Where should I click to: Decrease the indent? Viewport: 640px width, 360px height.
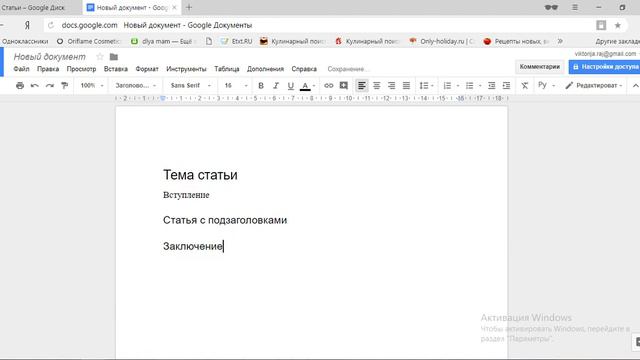[x=491, y=86]
